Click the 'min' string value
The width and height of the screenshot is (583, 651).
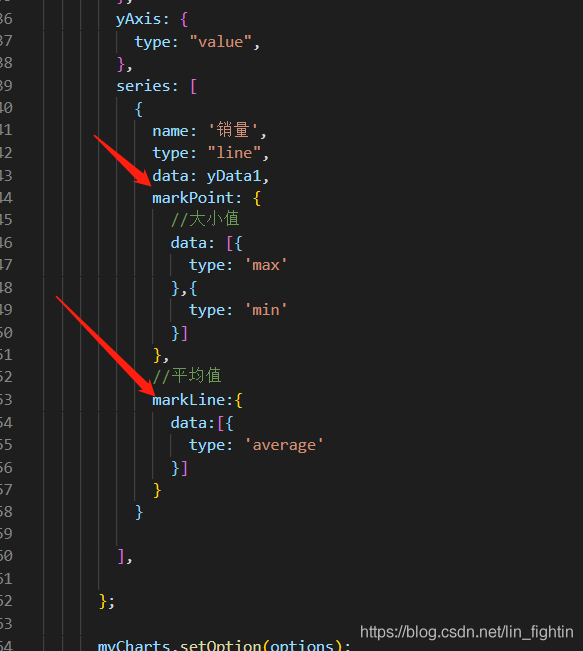(x=266, y=310)
